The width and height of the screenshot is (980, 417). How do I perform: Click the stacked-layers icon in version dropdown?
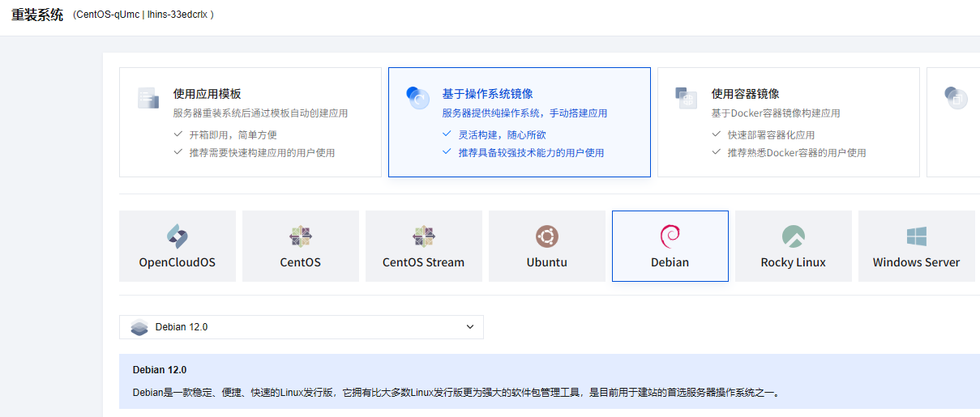click(x=139, y=327)
